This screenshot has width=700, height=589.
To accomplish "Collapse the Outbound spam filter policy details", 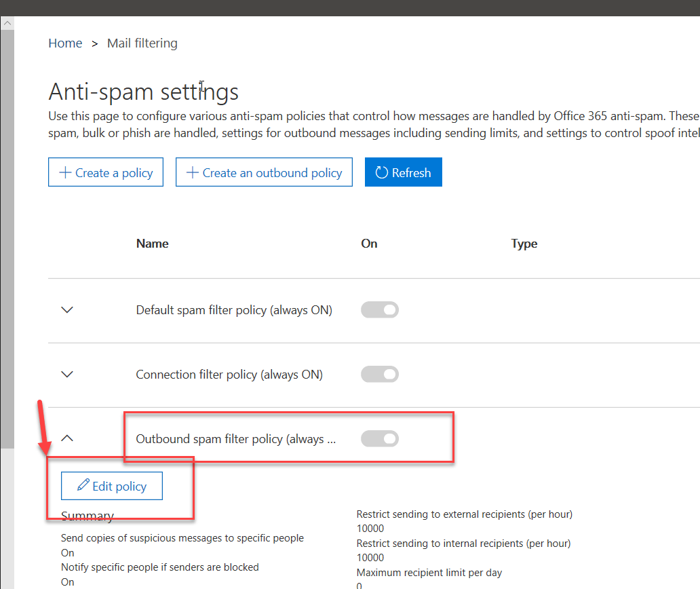I will (x=66, y=438).
